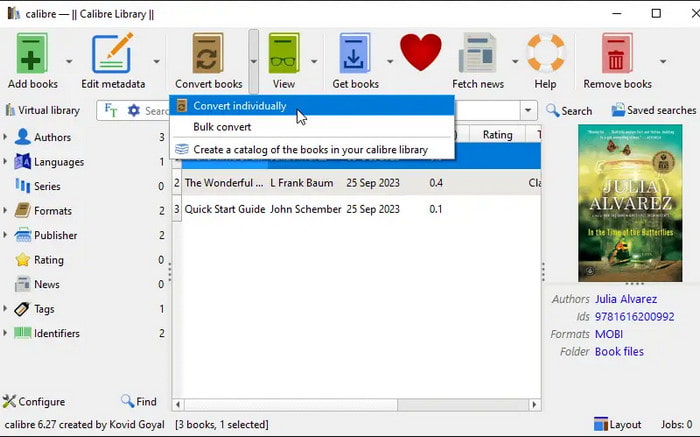700x437 pixels.
Task: Open Edit metadata dropdown arrow
Action: pos(156,61)
